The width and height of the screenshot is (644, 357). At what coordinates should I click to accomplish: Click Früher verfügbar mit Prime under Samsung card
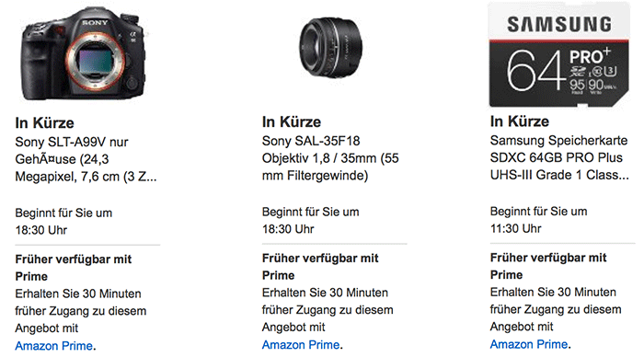pyautogui.click(x=548, y=266)
